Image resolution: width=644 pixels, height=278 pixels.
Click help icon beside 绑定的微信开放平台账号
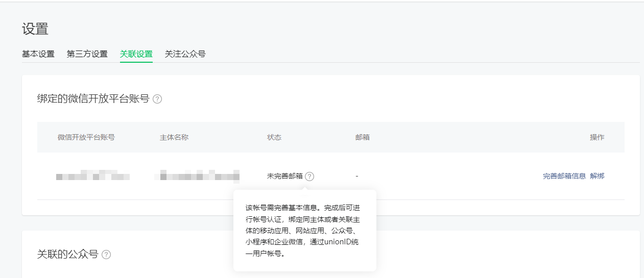(157, 99)
